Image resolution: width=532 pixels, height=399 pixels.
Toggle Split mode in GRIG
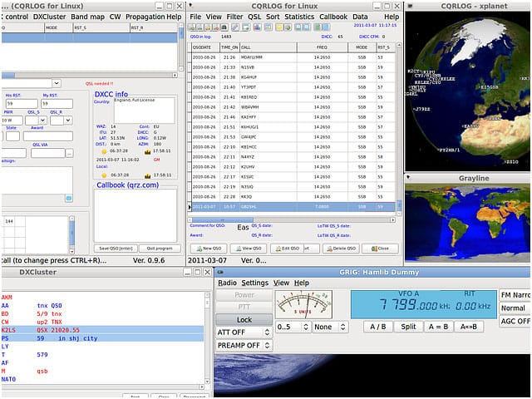coord(408,327)
